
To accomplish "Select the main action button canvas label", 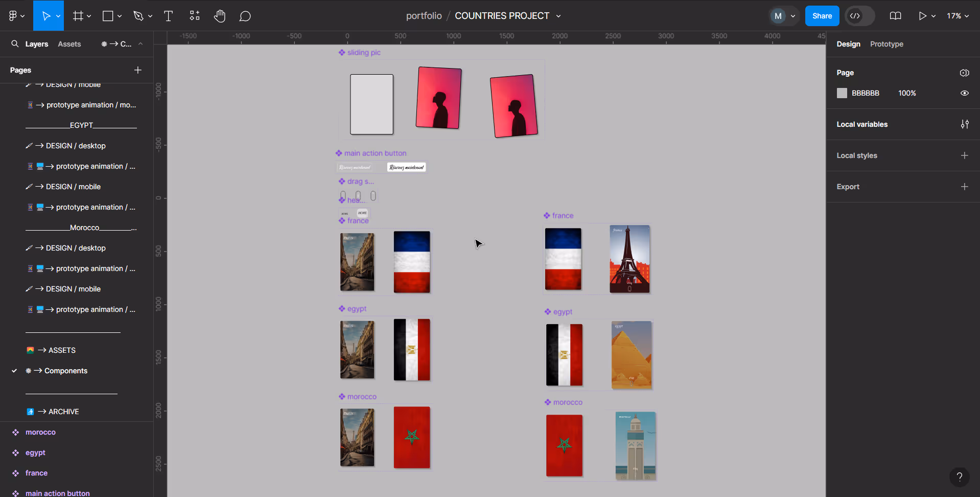I will 375,153.
